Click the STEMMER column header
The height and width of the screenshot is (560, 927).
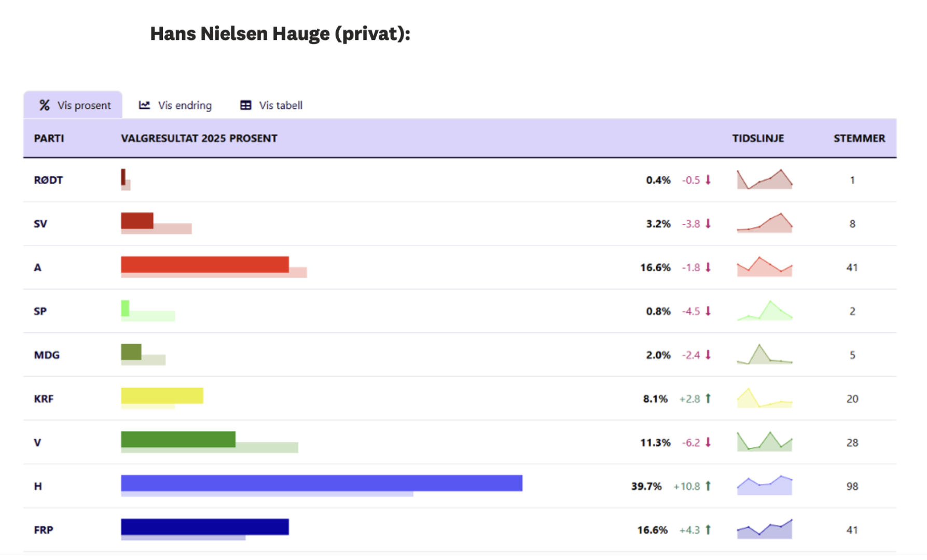click(x=859, y=138)
